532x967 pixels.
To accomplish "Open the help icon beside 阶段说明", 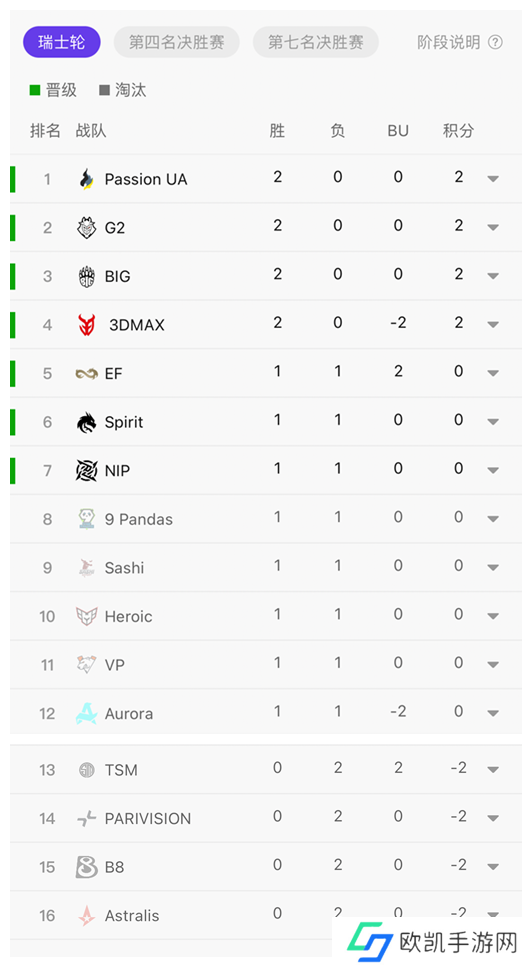I will pyautogui.click(x=495, y=43).
